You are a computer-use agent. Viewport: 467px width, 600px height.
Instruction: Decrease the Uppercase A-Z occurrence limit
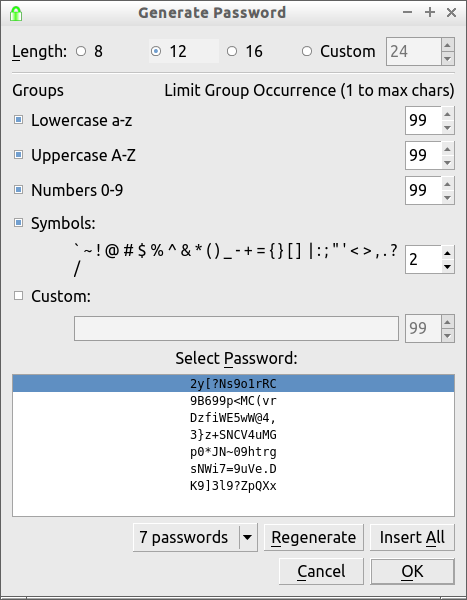[447, 162]
